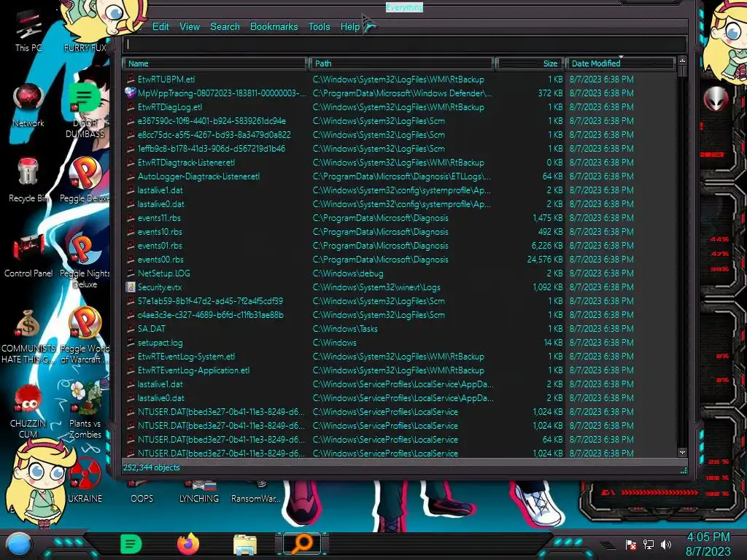Open the Control Panel desktop icon

point(28,255)
